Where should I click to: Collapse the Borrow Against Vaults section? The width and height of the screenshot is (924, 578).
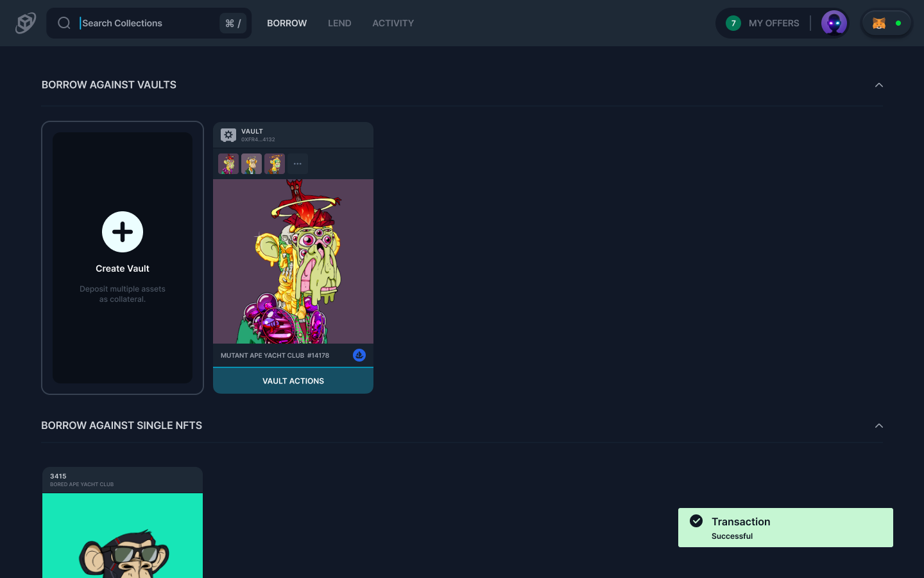tap(879, 85)
